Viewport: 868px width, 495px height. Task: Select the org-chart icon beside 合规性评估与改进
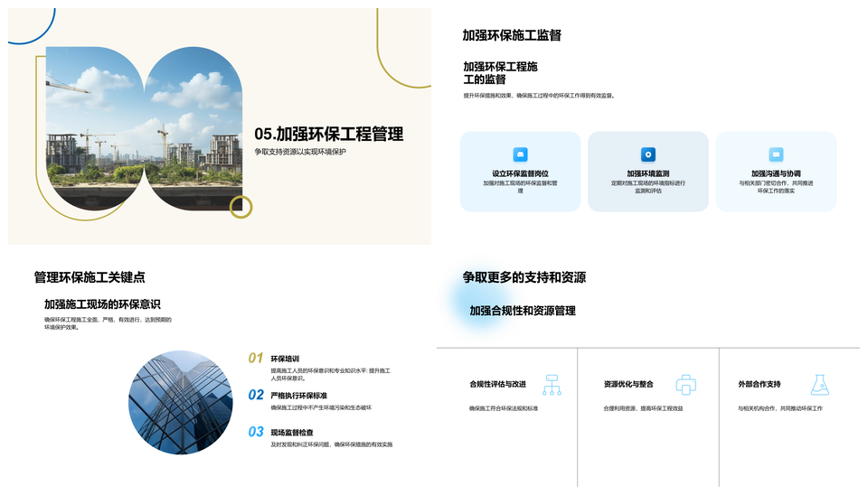[x=552, y=385]
